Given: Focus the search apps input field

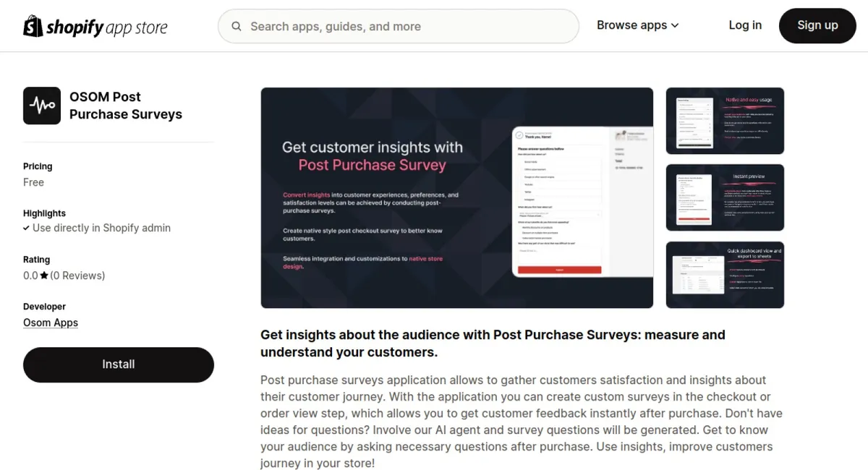Looking at the screenshot, I should 405,27.
